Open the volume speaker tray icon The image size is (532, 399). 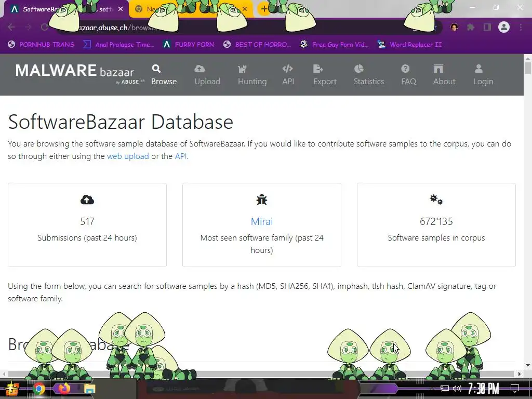point(457,389)
